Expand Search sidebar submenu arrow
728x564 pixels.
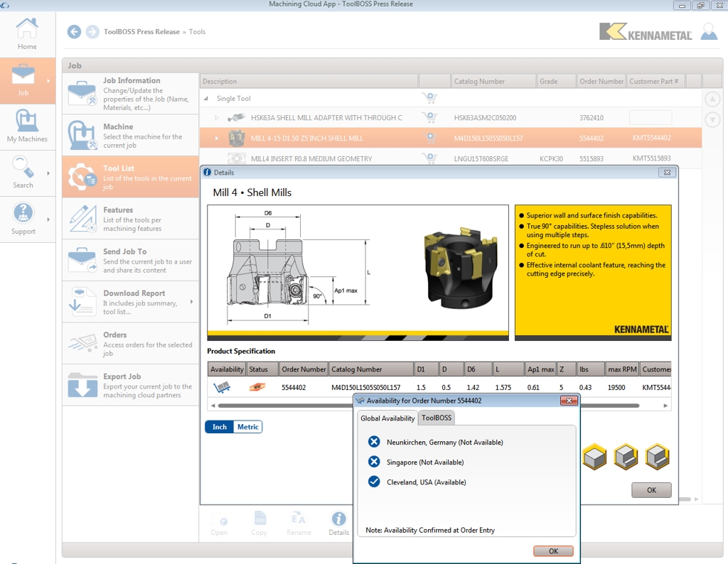pyautogui.click(x=48, y=173)
